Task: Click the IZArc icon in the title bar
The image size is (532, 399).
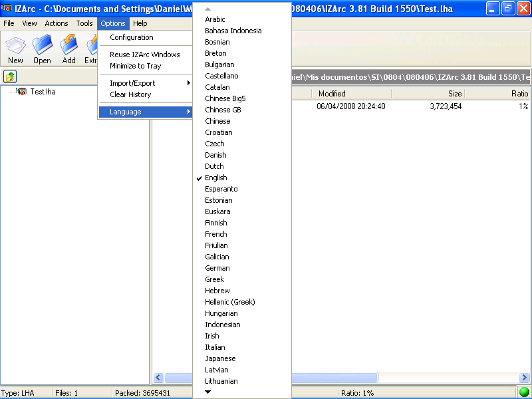Action: pos(6,8)
